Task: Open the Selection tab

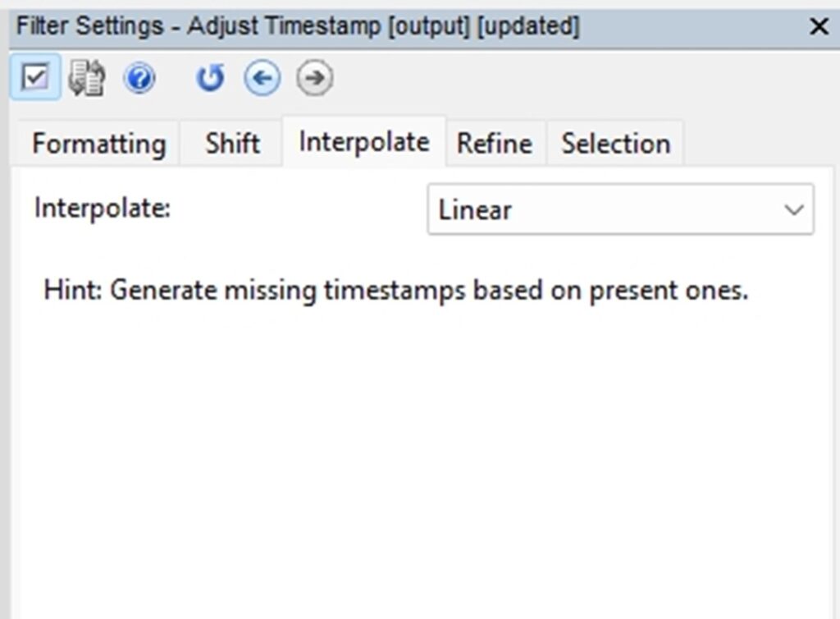Action: point(615,144)
